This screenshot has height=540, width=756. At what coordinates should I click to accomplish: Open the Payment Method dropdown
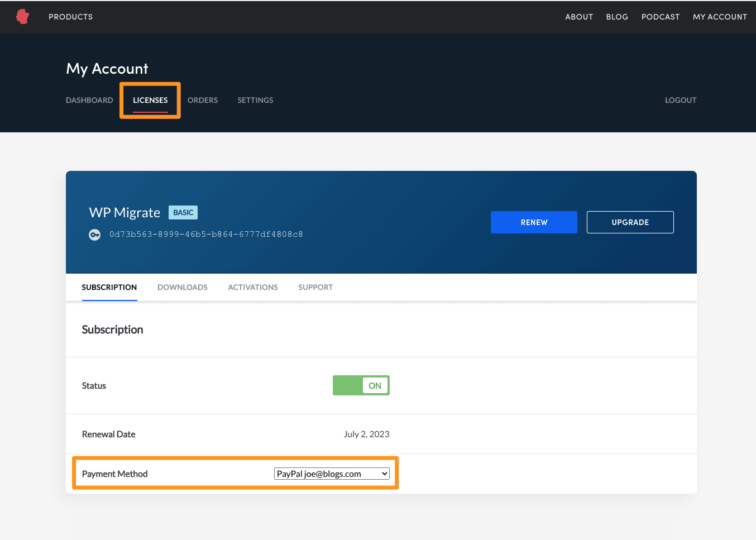(332, 474)
